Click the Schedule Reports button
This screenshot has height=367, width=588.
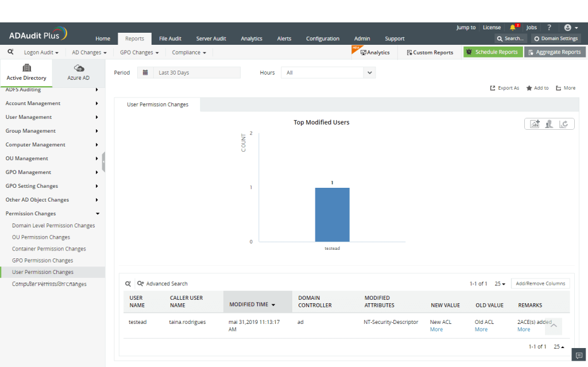click(x=493, y=52)
